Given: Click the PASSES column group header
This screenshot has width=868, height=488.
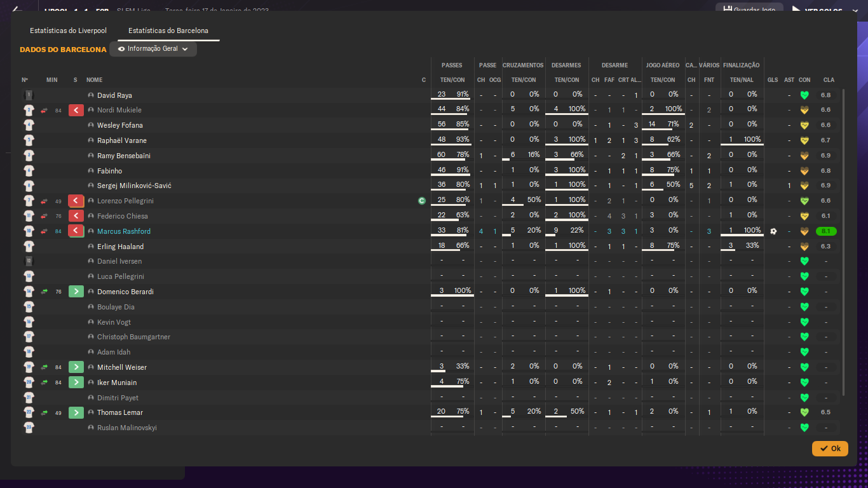Looking at the screenshot, I should [x=452, y=65].
